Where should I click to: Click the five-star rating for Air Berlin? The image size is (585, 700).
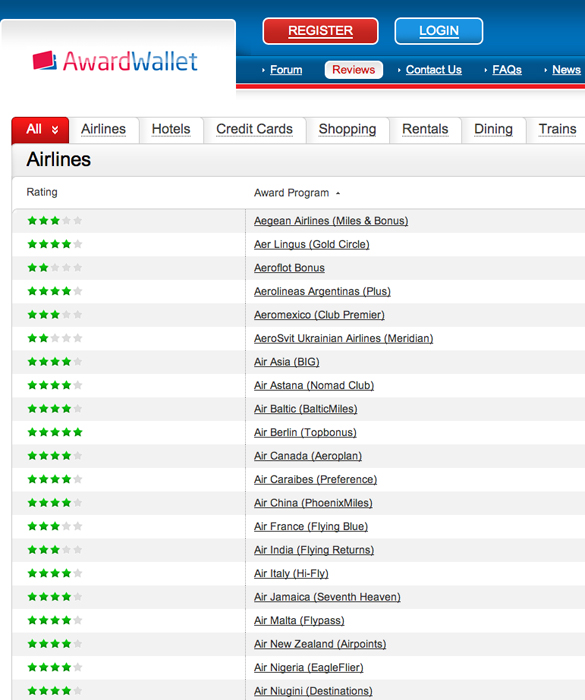(55, 432)
